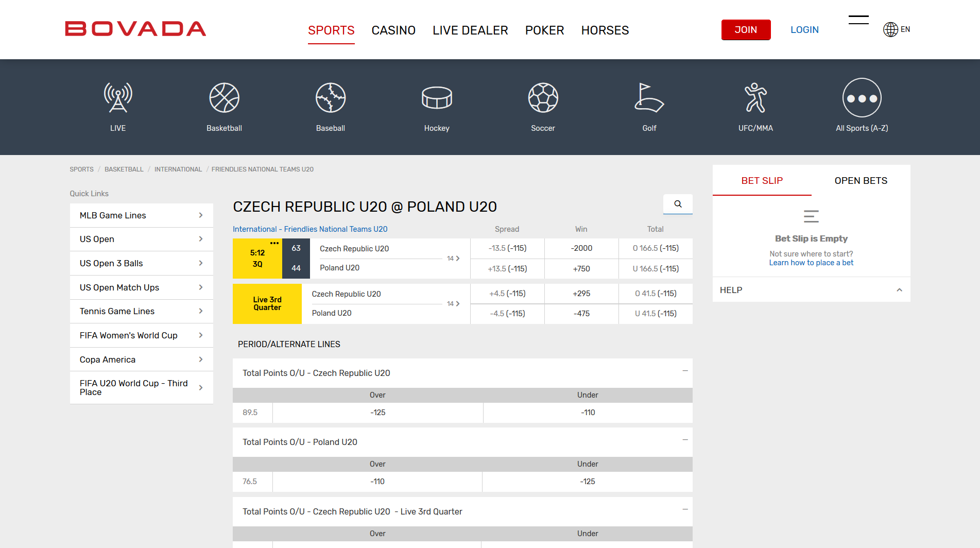Click the red JOIN button
Image resolution: width=980 pixels, height=548 pixels.
pyautogui.click(x=746, y=30)
